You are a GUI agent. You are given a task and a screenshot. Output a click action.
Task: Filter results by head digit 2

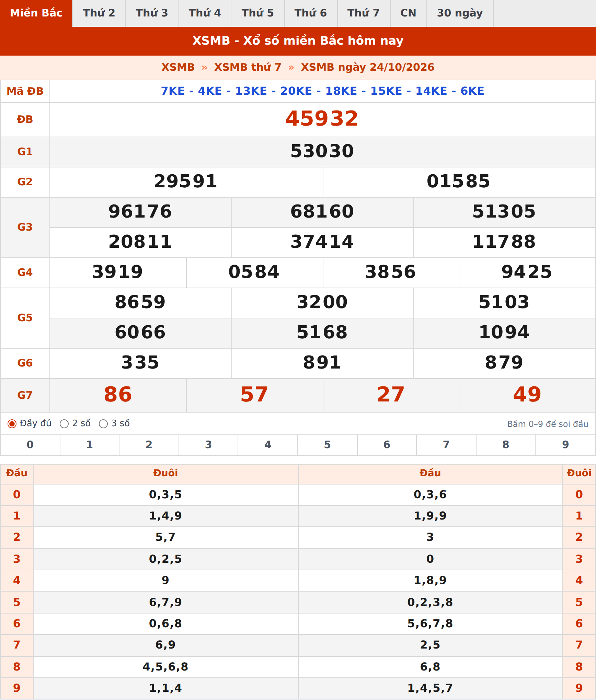click(x=149, y=445)
